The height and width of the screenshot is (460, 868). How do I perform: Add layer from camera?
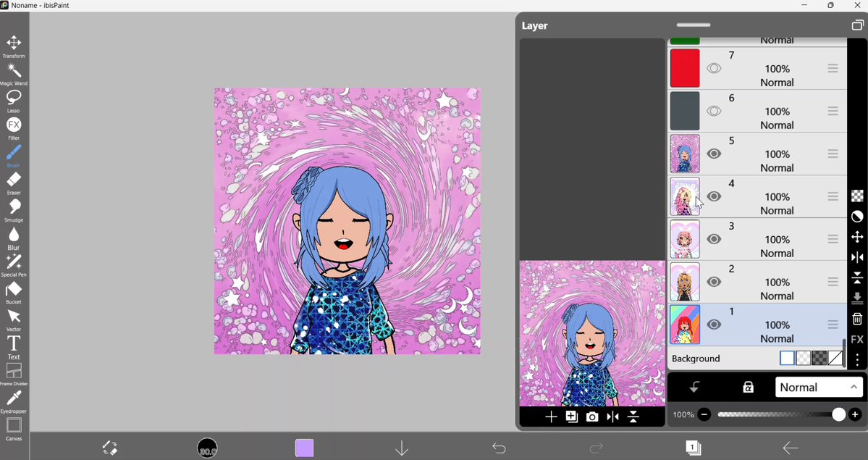[x=591, y=417]
